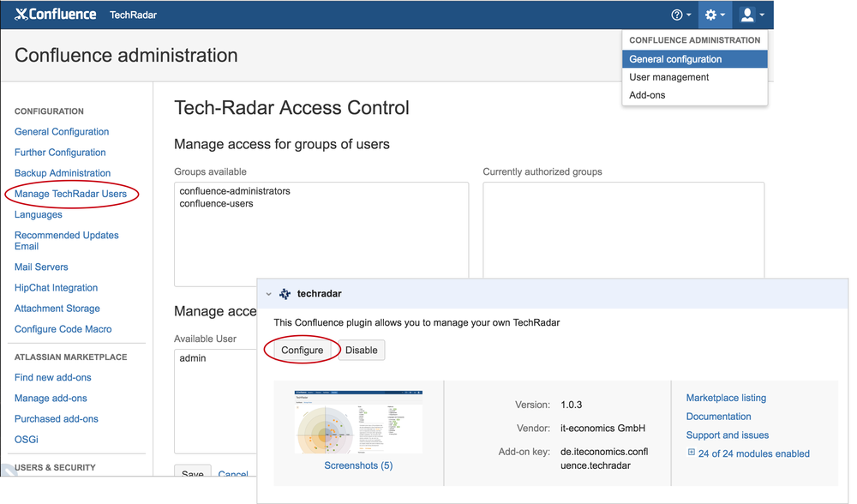Viewport: 857px width, 504px height.
Task: Open HipChat Integration in sidebar
Action: pos(56,288)
